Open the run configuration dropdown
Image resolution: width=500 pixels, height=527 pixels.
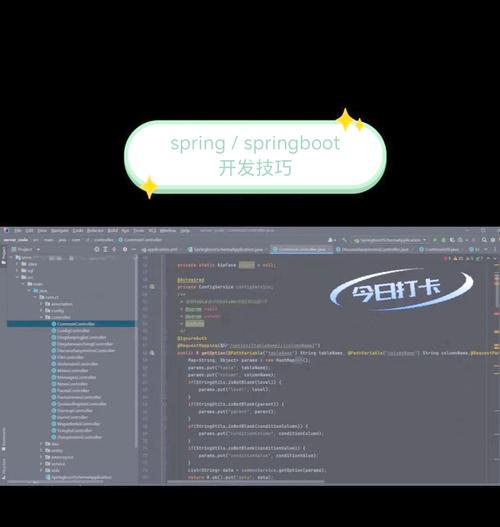point(390,240)
